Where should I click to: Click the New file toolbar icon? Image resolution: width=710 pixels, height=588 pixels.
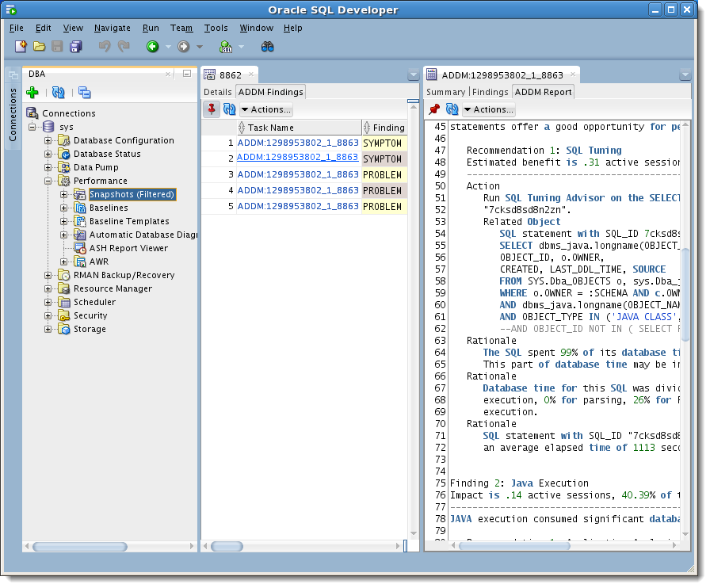tap(21, 47)
